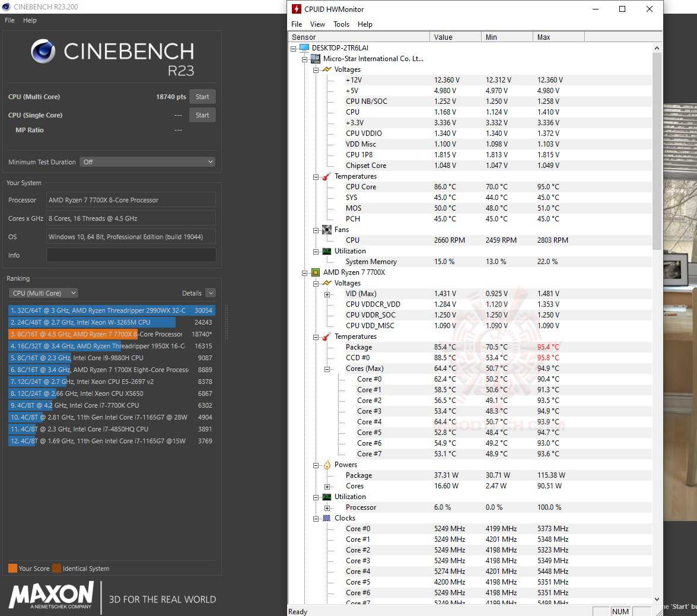Click the Identical System brown swatch
Screen dimensions: 697x616
point(56,568)
